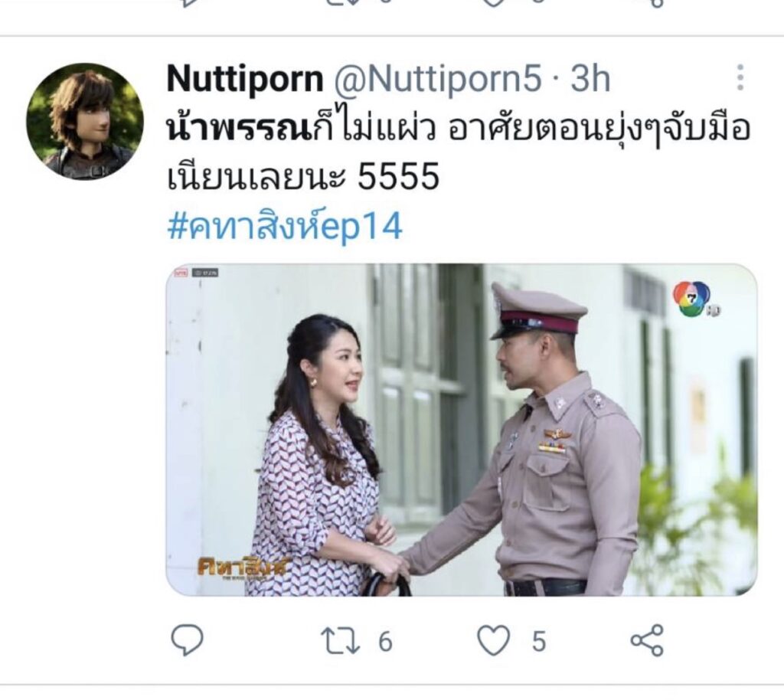The height and width of the screenshot is (700, 784).
Task: Click the @Nuttiporn5 handle
Action: [x=437, y=78]
